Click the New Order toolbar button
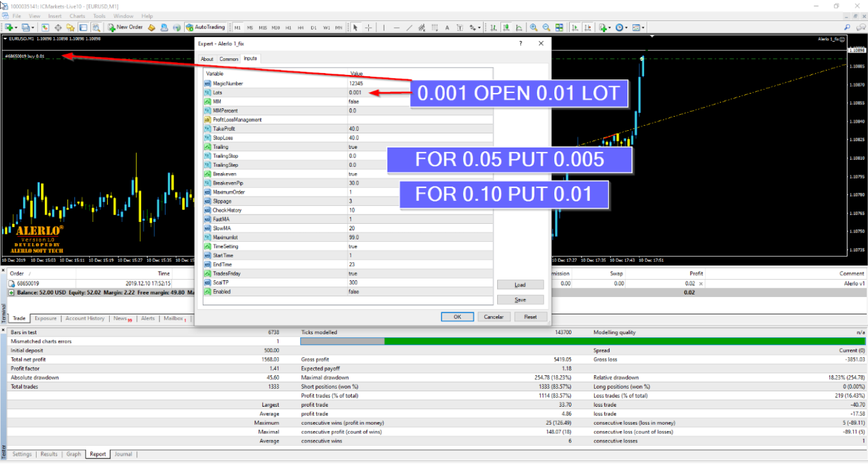 click(125, 27)
